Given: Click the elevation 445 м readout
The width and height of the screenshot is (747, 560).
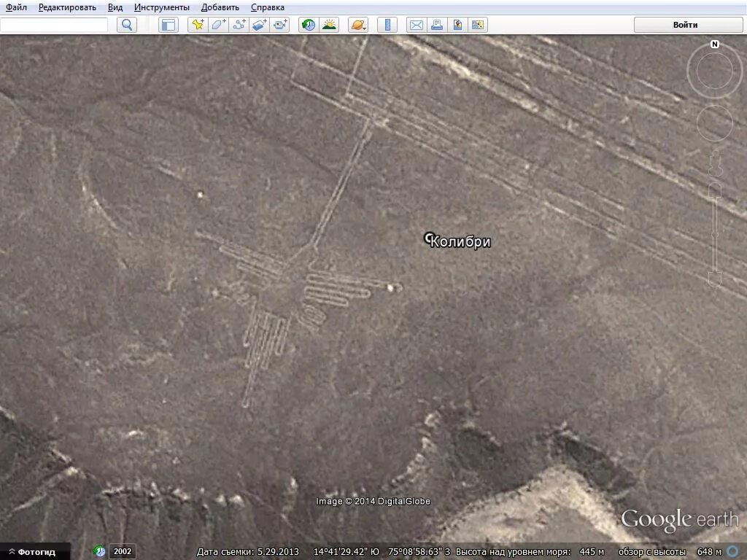Looking at the screenshot, I should [592, 552].
